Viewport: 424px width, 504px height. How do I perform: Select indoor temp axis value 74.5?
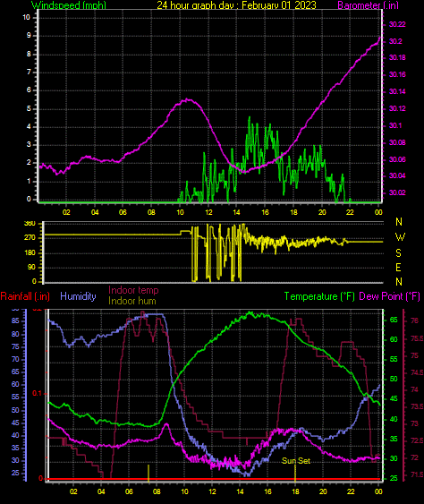[x=417, y=373]
